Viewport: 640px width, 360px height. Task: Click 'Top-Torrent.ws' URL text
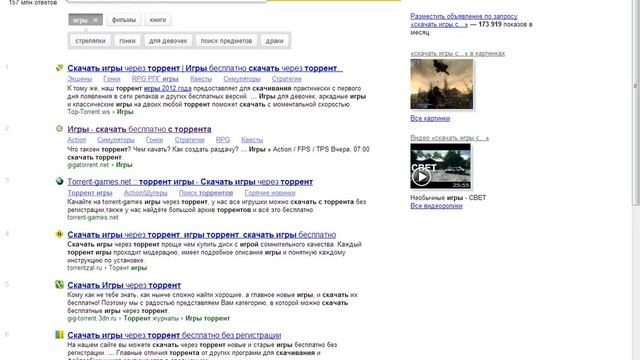[x=89, y=111]
